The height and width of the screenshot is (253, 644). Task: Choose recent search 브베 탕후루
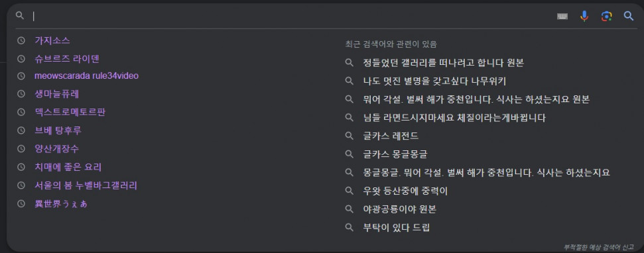58,130
